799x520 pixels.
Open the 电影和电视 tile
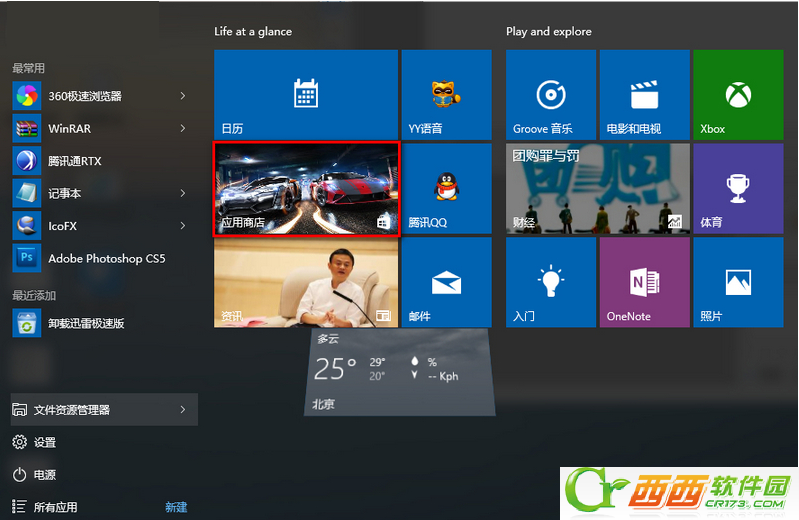645,94
